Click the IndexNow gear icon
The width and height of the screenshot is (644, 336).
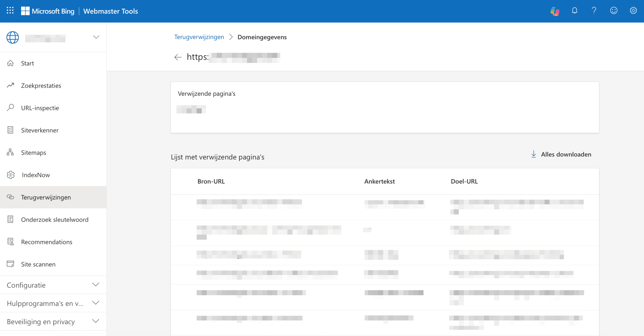(11, 175)
